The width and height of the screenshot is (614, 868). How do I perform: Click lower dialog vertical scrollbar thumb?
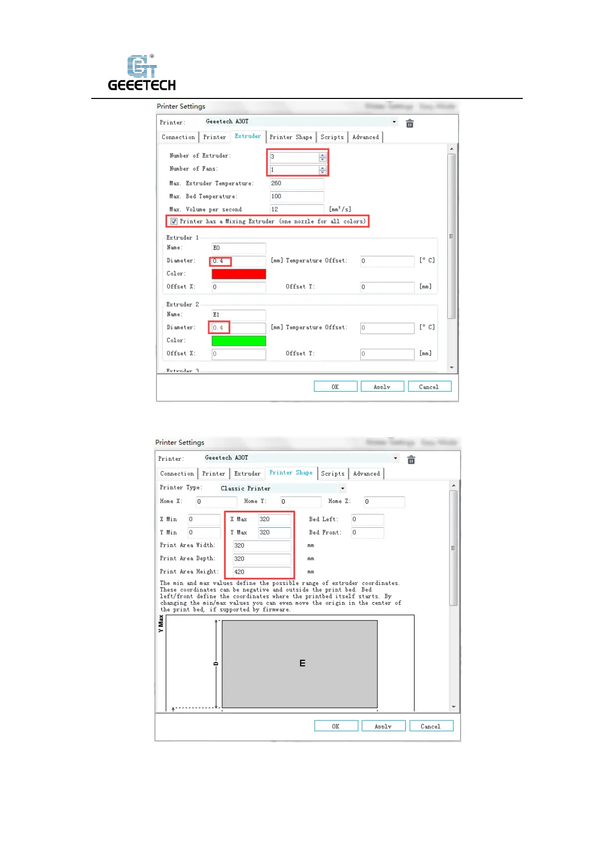tap(453, 548)
